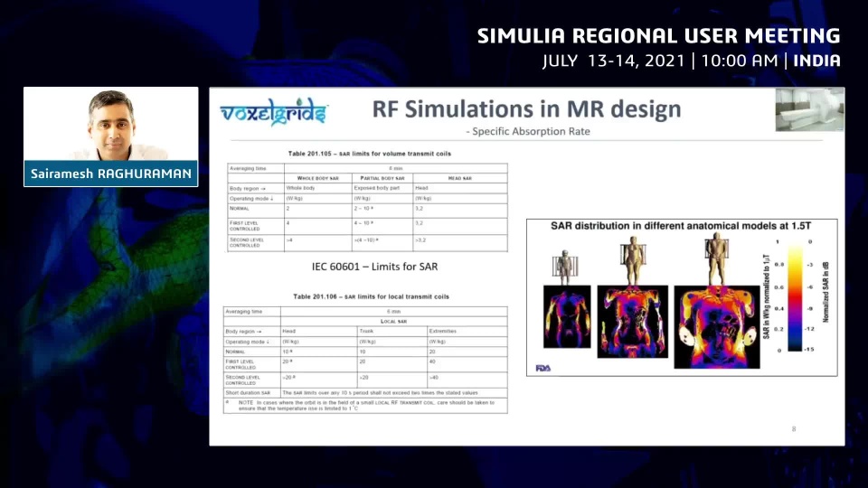Screen dimensions: 868x488
Task: Click 'IEC 60601 – Limits for SAR' text
Action: pos(374,267)
